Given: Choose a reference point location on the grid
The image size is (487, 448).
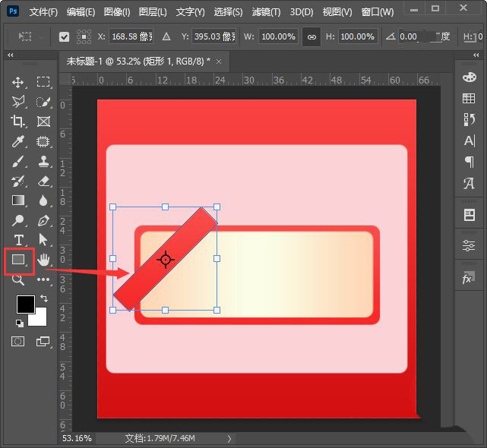Looking at the screenshot, I should pos(84,37).
